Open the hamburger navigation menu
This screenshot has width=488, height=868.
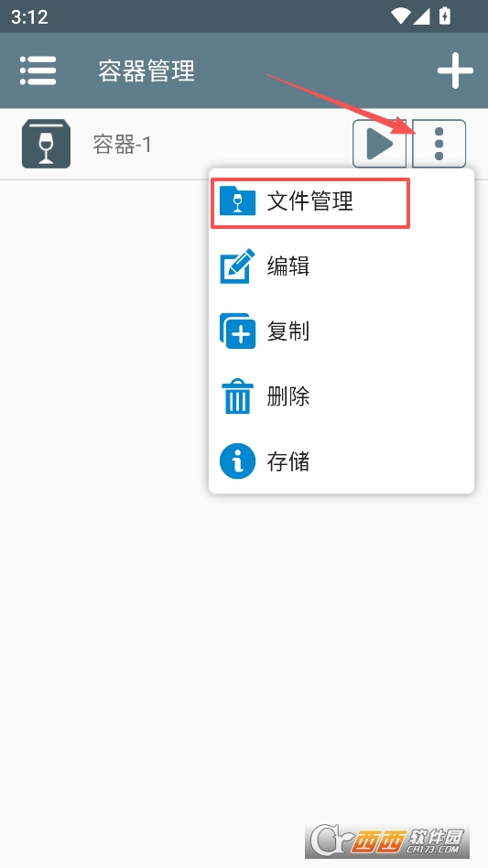click(x=38, y=71)
